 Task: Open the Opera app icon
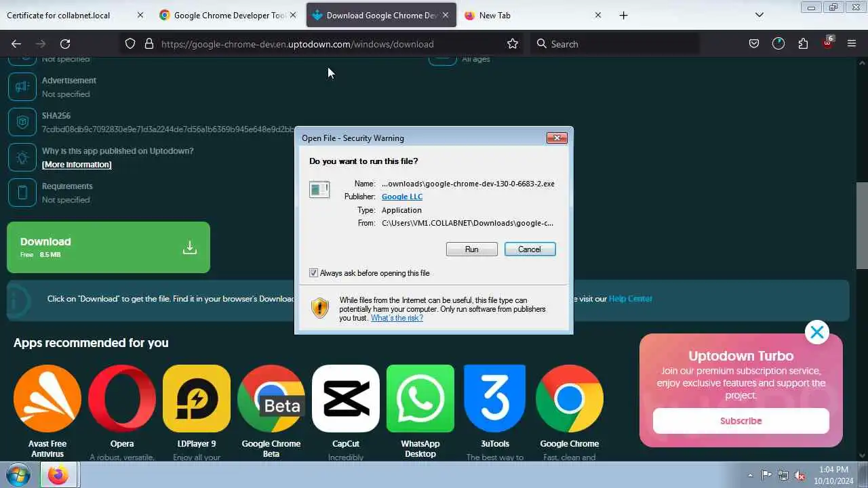[x=122, y=399]
